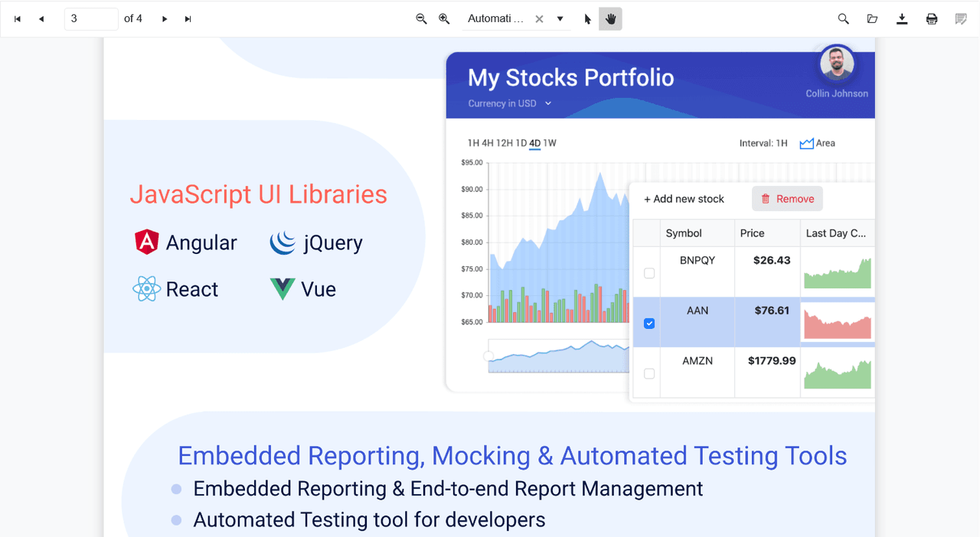Image resolution: width=980 pixels, height=537 pixels.
Task: Click the My Stocks Portfolio title
Action: click(571, 77)
